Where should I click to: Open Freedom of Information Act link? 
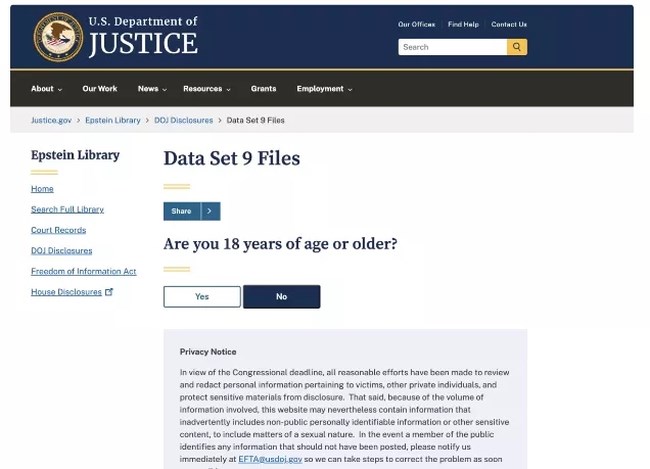83,271
